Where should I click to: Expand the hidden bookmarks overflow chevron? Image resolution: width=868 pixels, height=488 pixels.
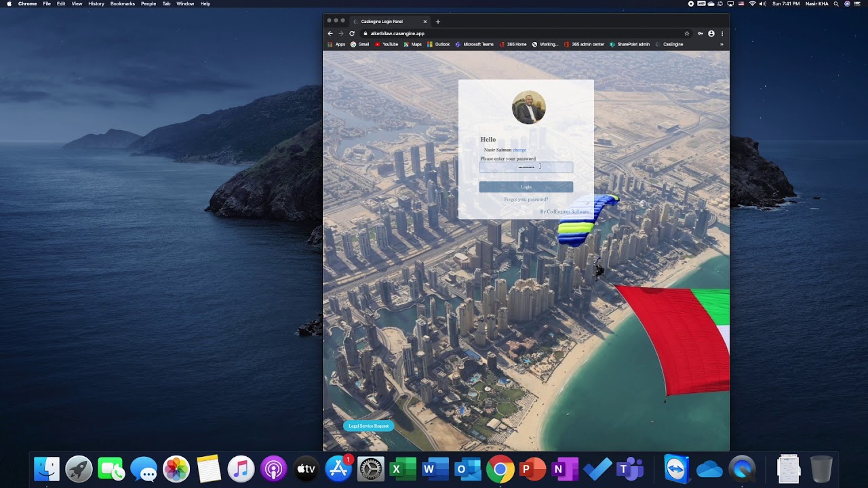pyautogui.click(x=722, y=44)
